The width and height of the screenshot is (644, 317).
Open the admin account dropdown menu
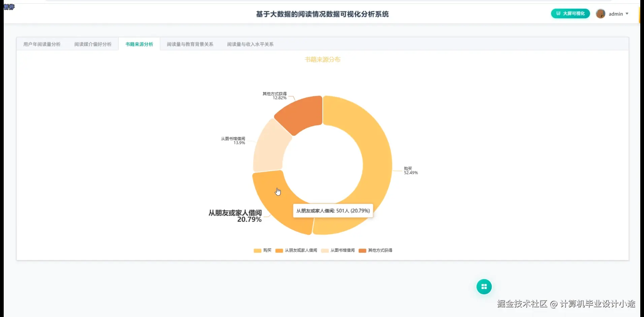tap(616, 14)
